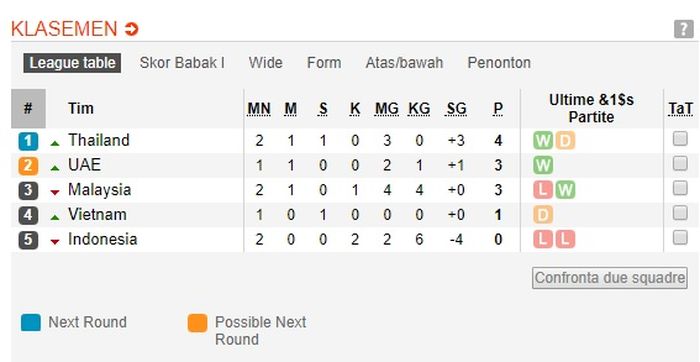Click UAE's green W result badge
Image resolution: width=700 pixels, height=362 pixels.
(x=543, y=166)
